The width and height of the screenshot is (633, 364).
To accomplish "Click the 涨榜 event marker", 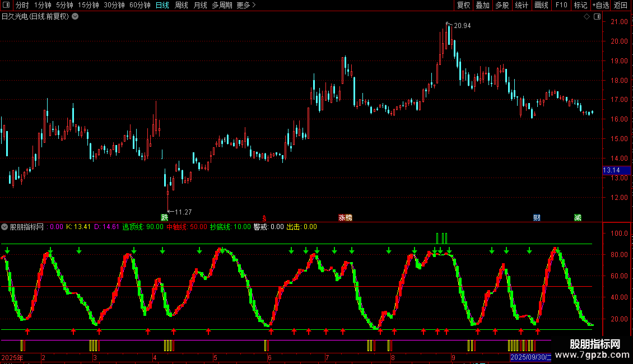I will [345, 217].
